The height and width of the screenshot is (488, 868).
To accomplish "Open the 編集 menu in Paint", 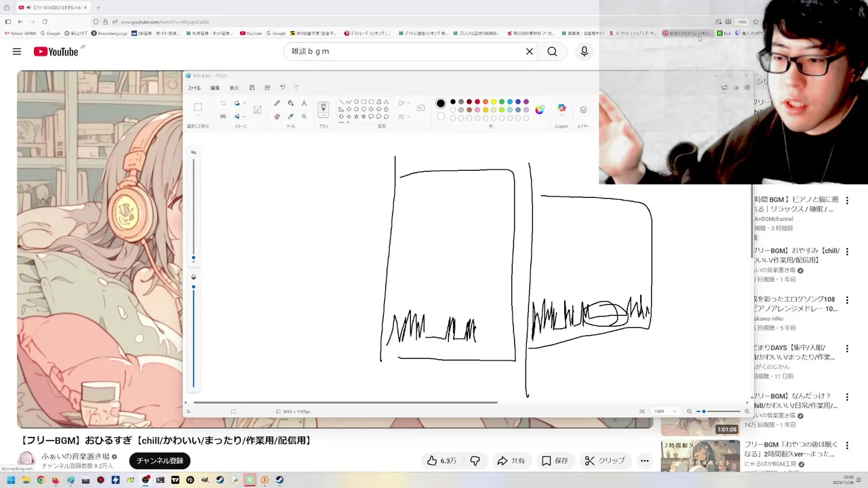I will (x=215, y=88).
